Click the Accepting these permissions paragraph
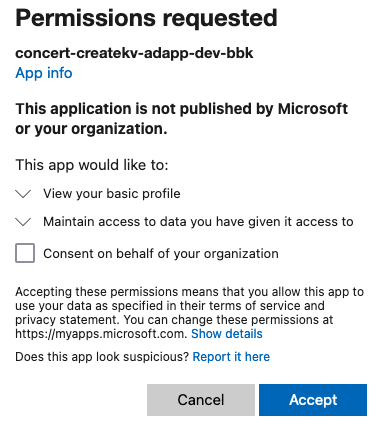Image resolution: width=381 pixels, height=428 pixels. click(x=189, y=313)
